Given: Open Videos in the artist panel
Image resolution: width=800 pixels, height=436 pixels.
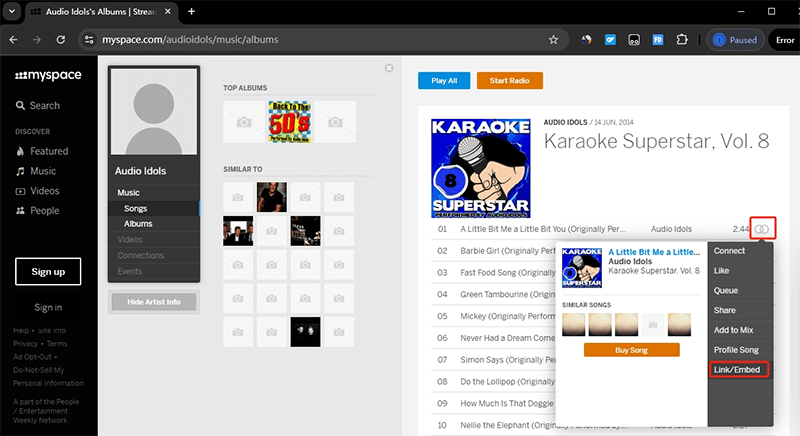Looking at the screenshot, I should point(154,240).
